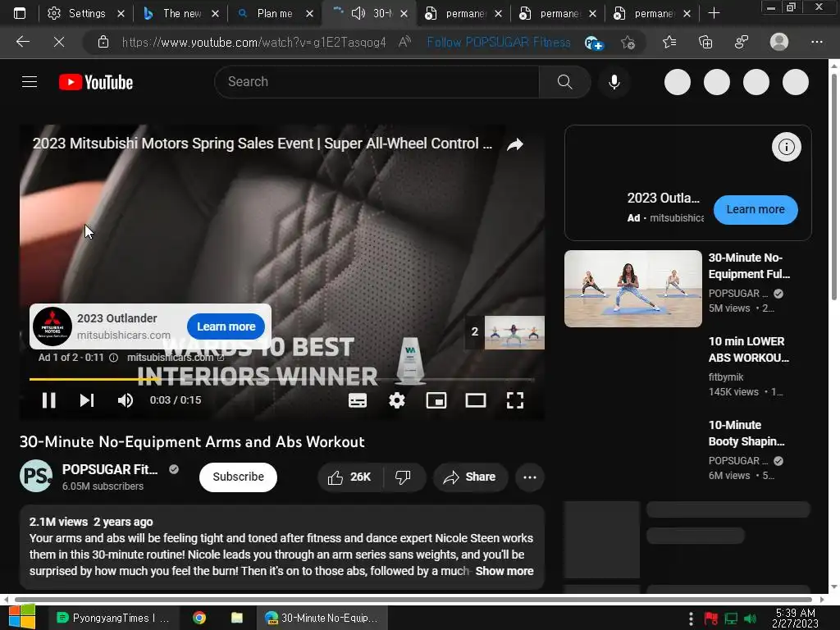840x630 pixels.
Task: Open the video settings gear
Action: 397,400
